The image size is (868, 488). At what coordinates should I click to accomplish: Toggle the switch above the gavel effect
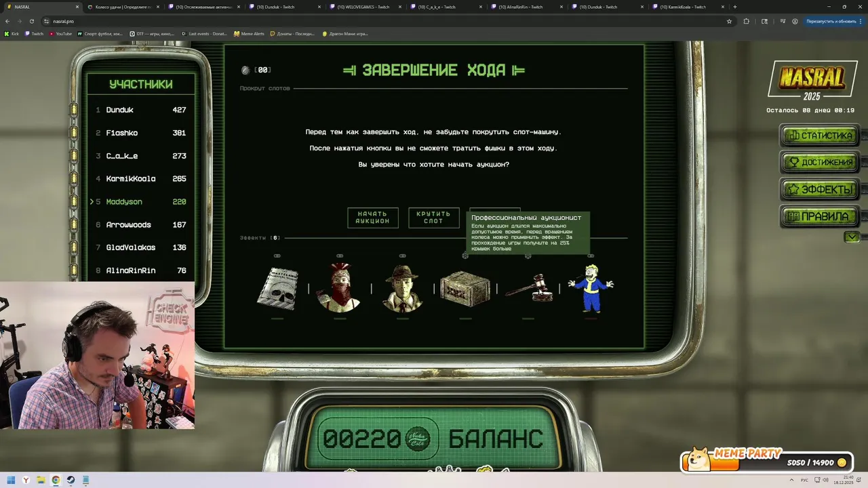[528, 256]
